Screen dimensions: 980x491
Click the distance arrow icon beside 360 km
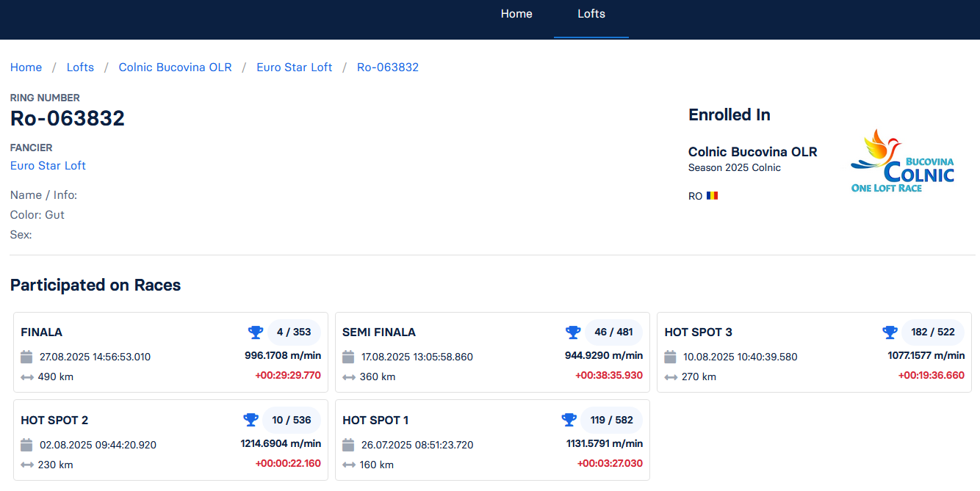[349, 377]
